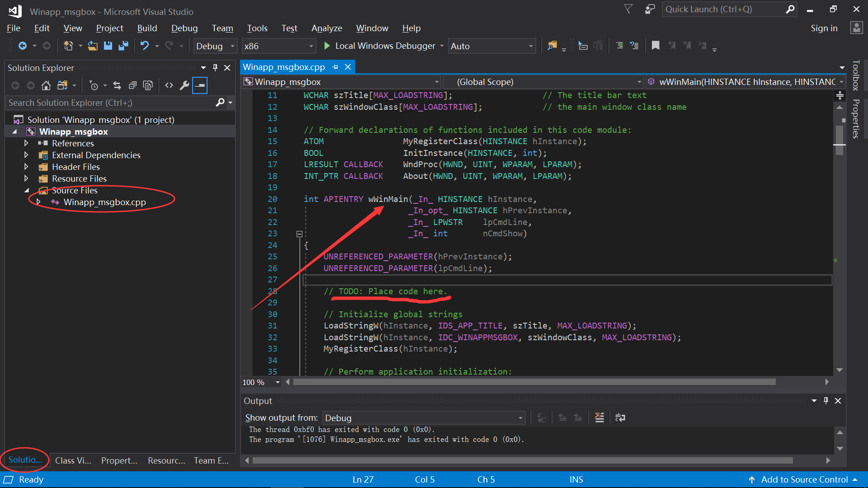The width and height of the screenshot is (868, 488).
Task: Toggle Show All Files in Solution Explorer
Action: click(x=148, y=85)
